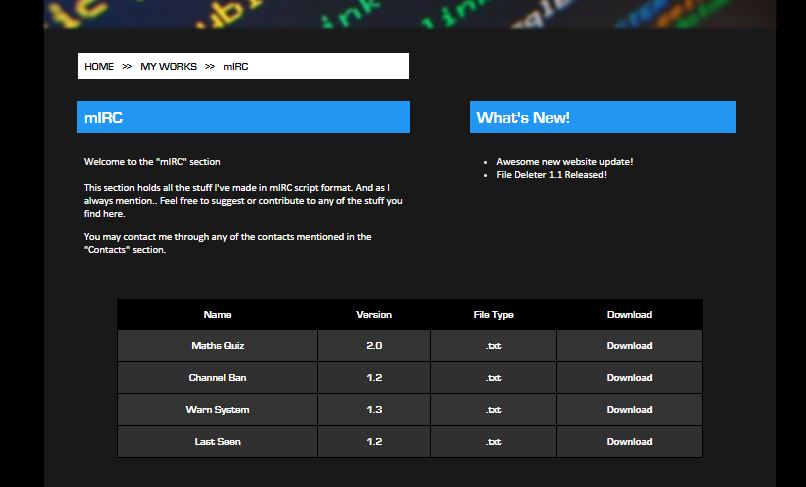Select the Last Seen name cell
The width and height of the screenshot is (806, 487).
click(217, 441)
